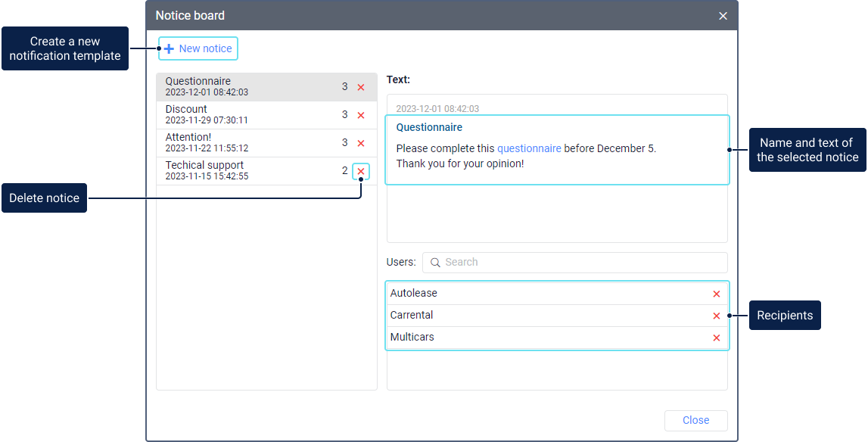Click the Carrental recipient name

pyautogui.click(x=412, y=316)
